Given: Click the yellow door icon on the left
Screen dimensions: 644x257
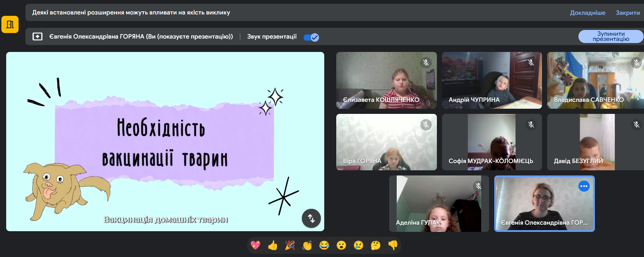Looking at the screenshot, I should point(10,24).
